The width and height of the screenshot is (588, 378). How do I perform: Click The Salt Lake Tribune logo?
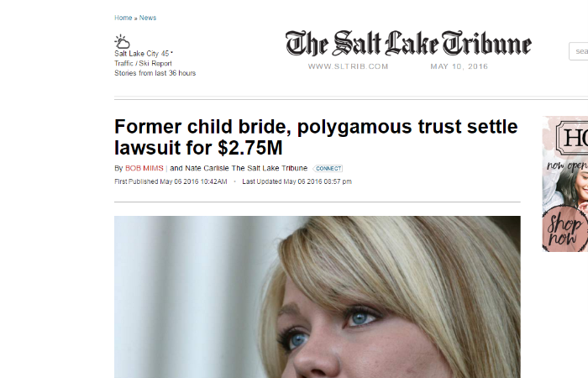point(408,44)
